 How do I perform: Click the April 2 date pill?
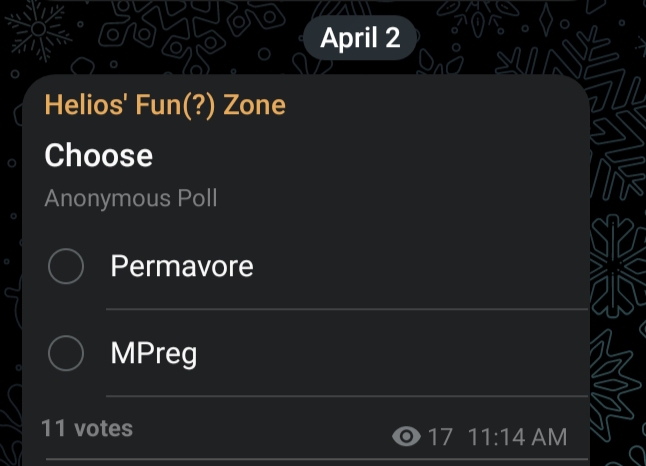[x=360, y=39]
